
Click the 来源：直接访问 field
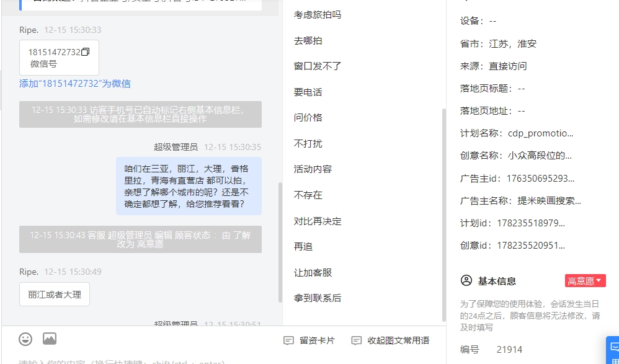click(x=494, y=66)
